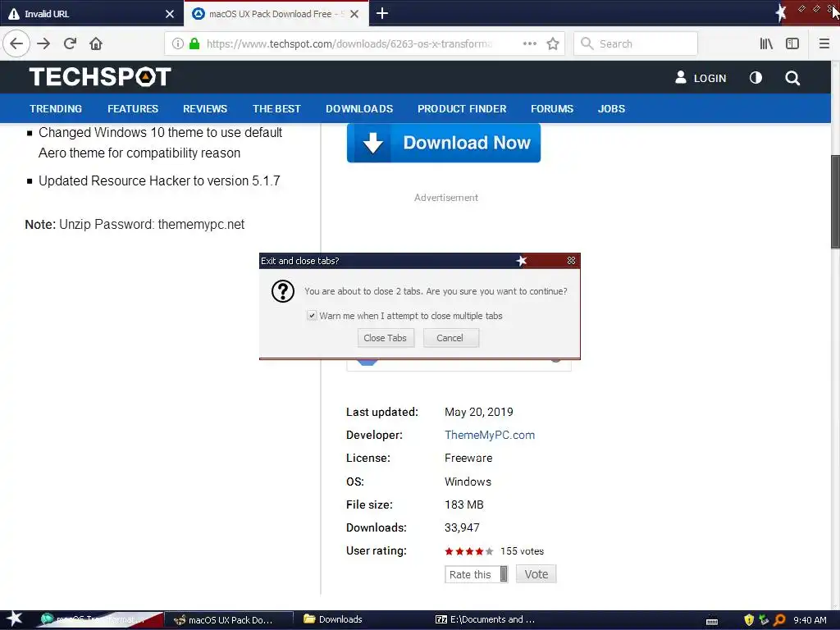This screenshot has height=630, width=840.
Task: Click the 9:40 AM clock
Action: (x=810, y=620)
